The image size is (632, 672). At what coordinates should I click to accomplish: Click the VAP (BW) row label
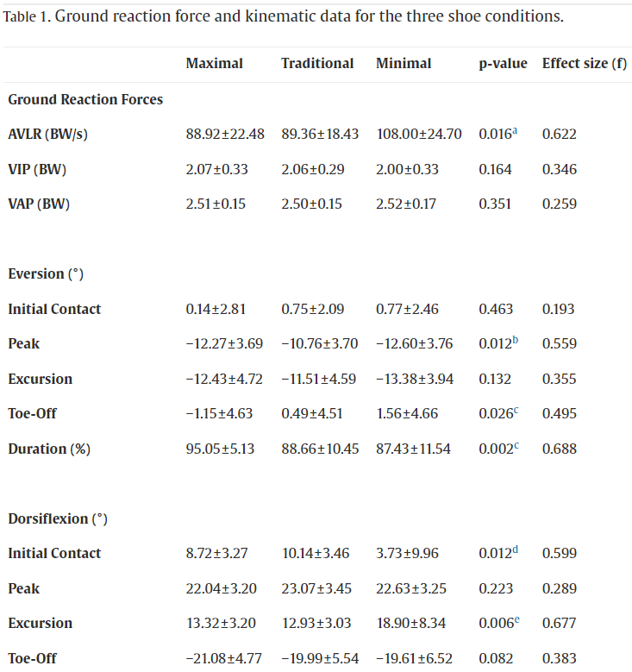(x=39, y=204)
